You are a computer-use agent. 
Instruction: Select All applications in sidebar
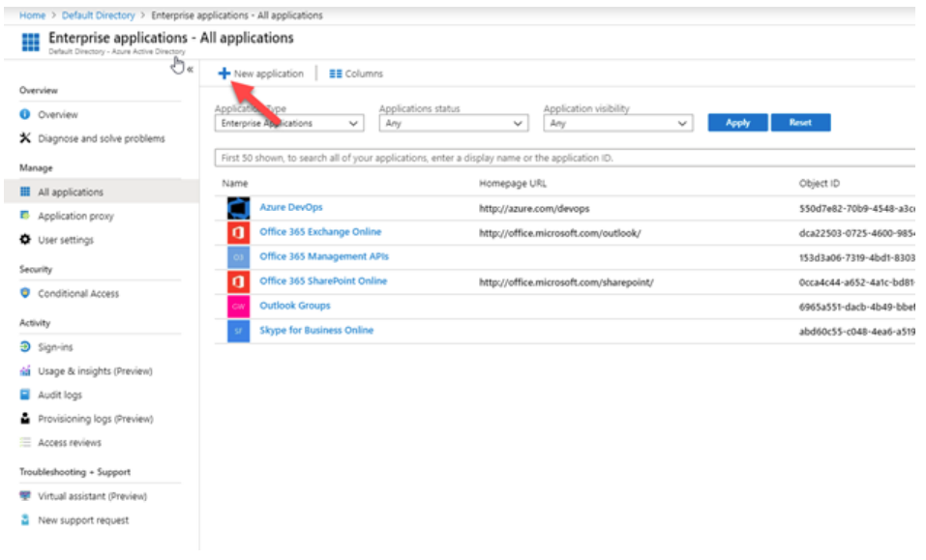[x=71, y=192]
